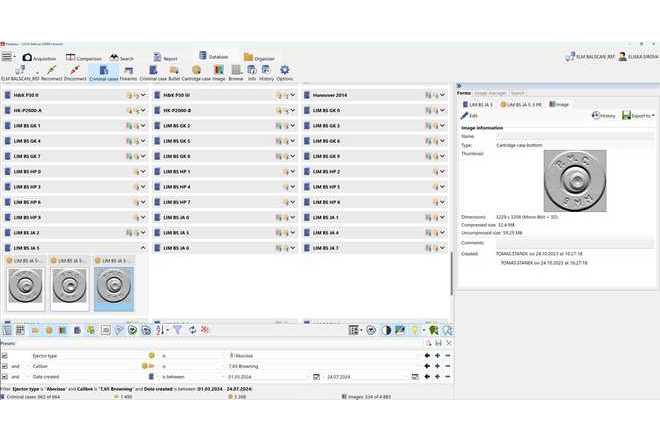Click the Edit pencil button
Viewport: 660px width, 440px height.
point(469,115)
